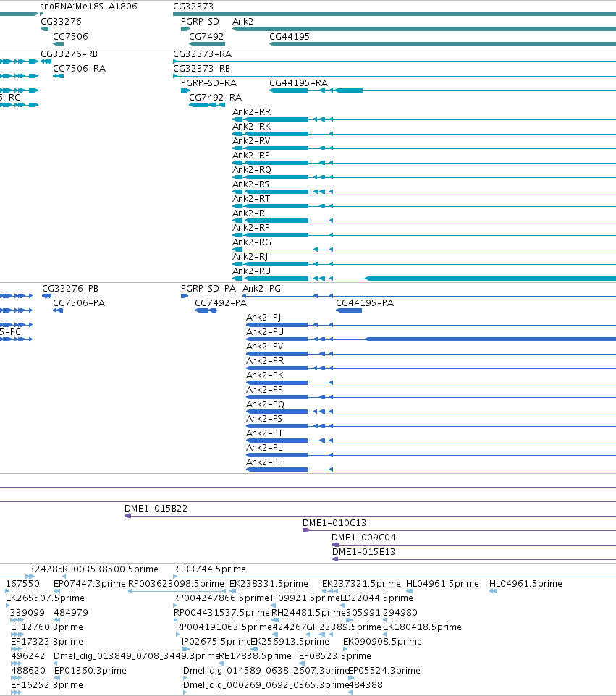The width and height of the screenshot is (616, 696).
Task: Open the 'DME1-009C04' feature label
Action: [363, 537]
